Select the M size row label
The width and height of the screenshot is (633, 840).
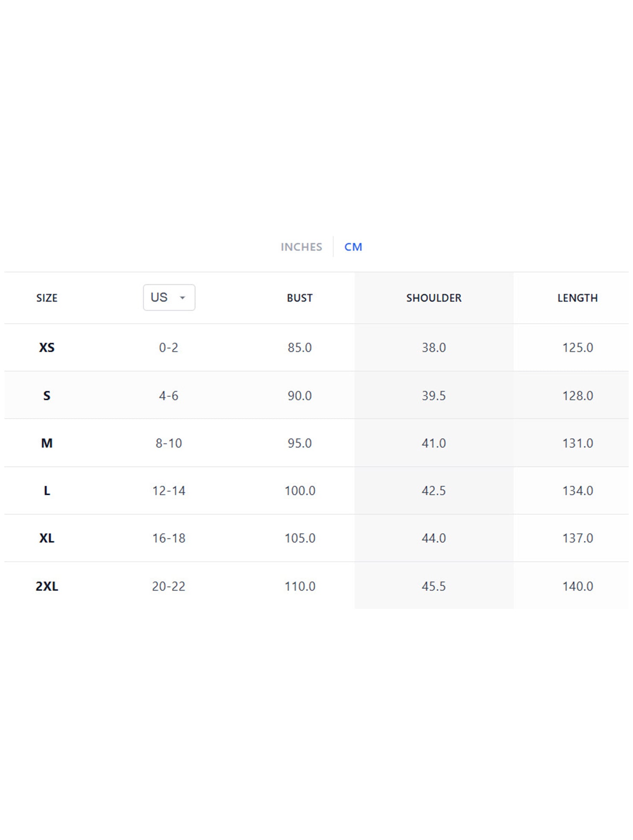coord(47,443)
